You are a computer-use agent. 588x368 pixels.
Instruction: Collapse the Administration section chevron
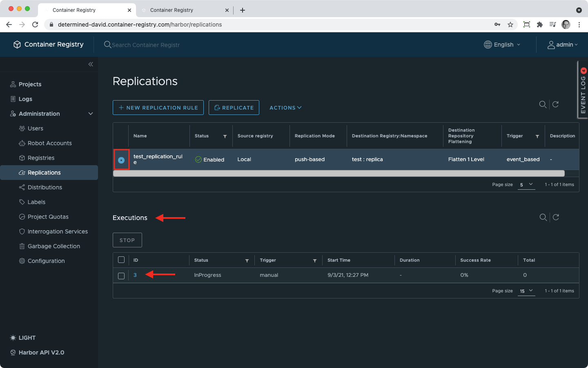(91, 114)
